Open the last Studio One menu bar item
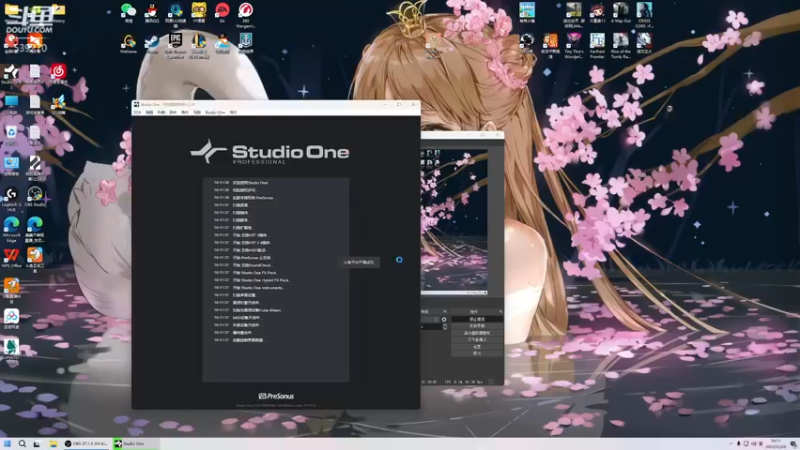 [233, 112]
